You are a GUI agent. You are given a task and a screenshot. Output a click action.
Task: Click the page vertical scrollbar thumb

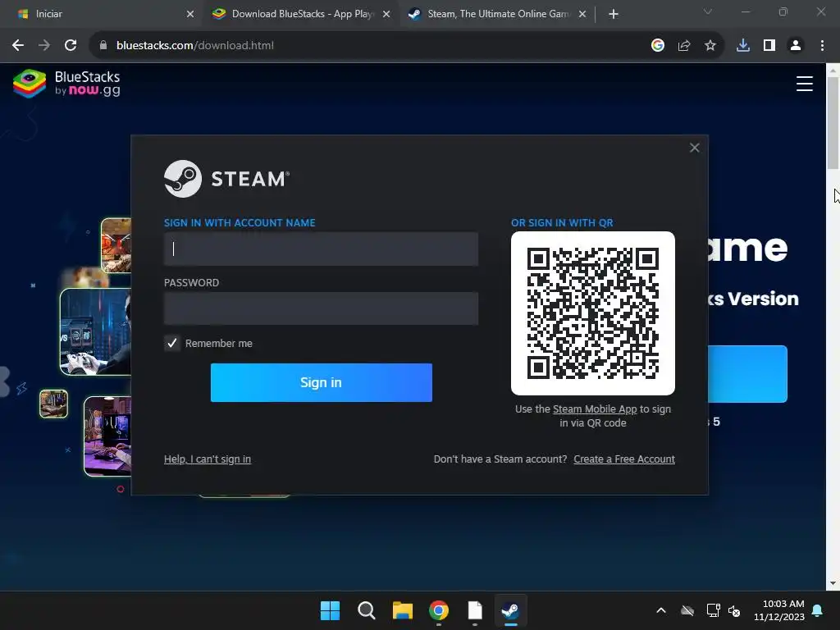tap(833, 123)
